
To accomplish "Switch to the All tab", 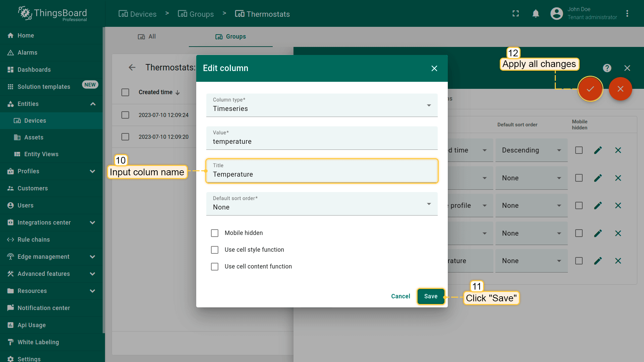I will 147,37.
